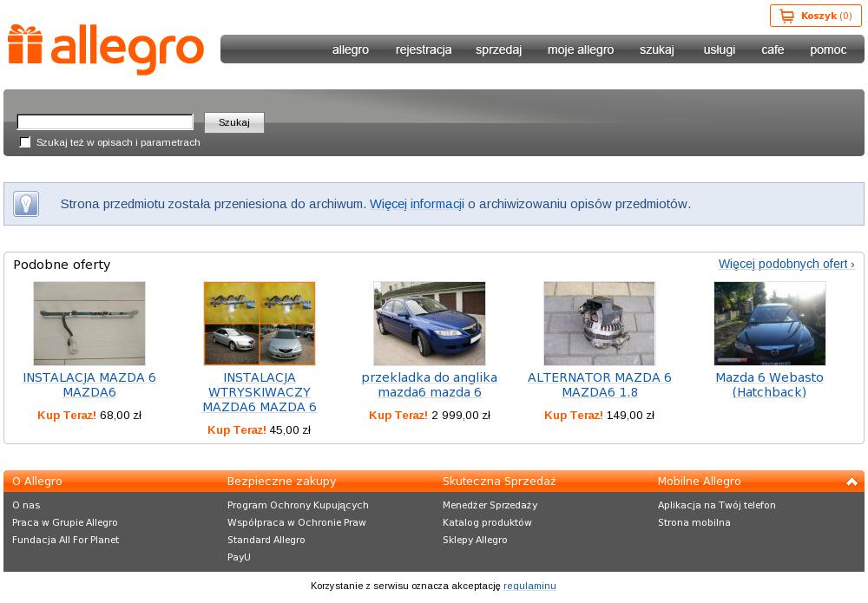
Task: Open Standard Allegro footer link
Action: pos(266,540)
